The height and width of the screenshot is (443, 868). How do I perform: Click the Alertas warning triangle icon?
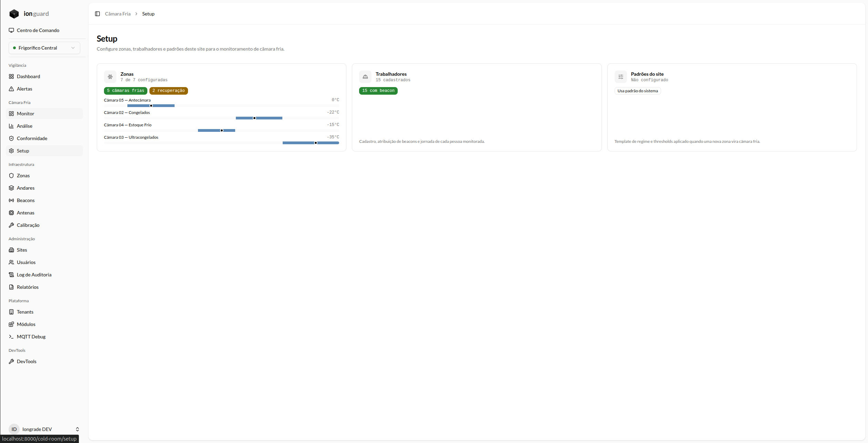click(11, 89)
